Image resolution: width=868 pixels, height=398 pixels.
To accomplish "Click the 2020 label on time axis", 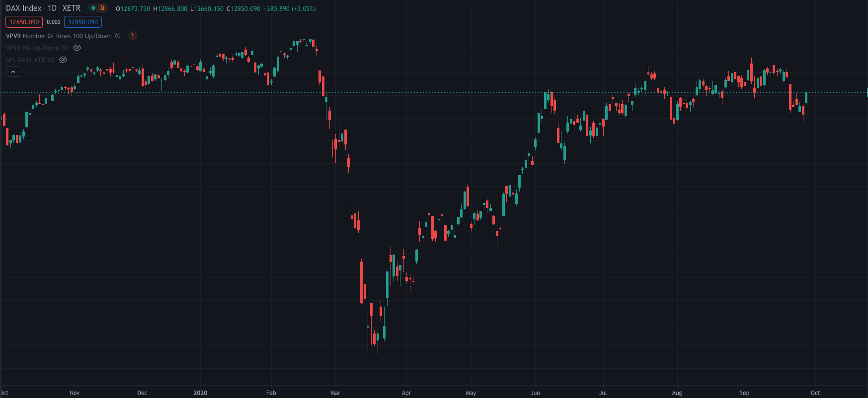I will [x=200, y=393].
